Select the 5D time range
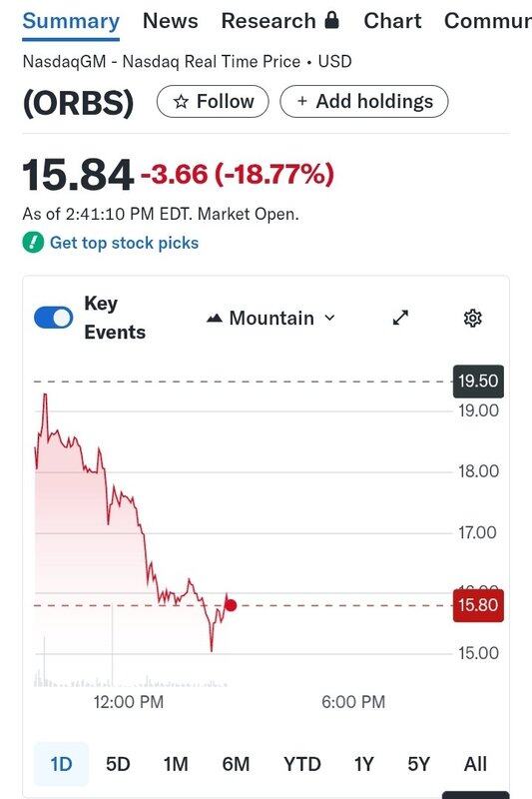This screenshot has height=799, width=532. pos(118,764)
